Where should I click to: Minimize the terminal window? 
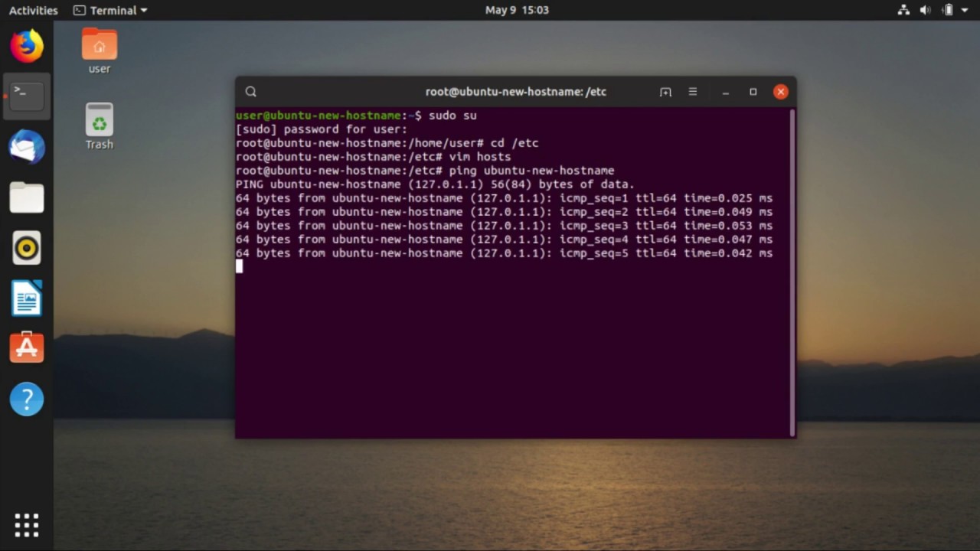coord(725,92)
